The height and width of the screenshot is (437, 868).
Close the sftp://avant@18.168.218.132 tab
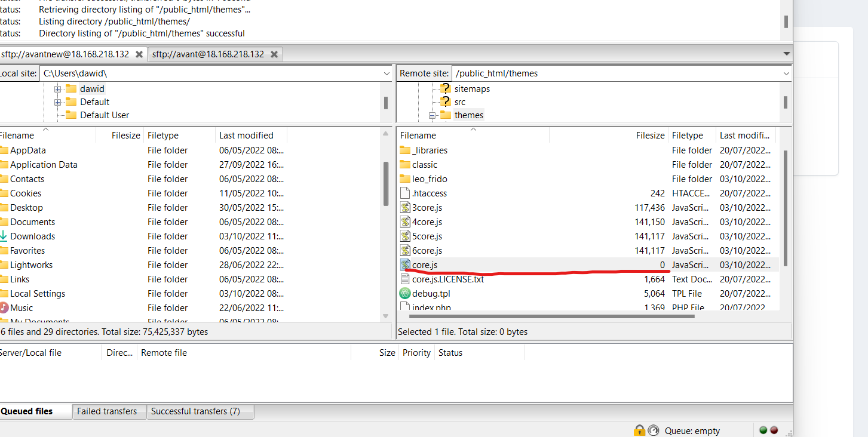[x=274, y=54]
